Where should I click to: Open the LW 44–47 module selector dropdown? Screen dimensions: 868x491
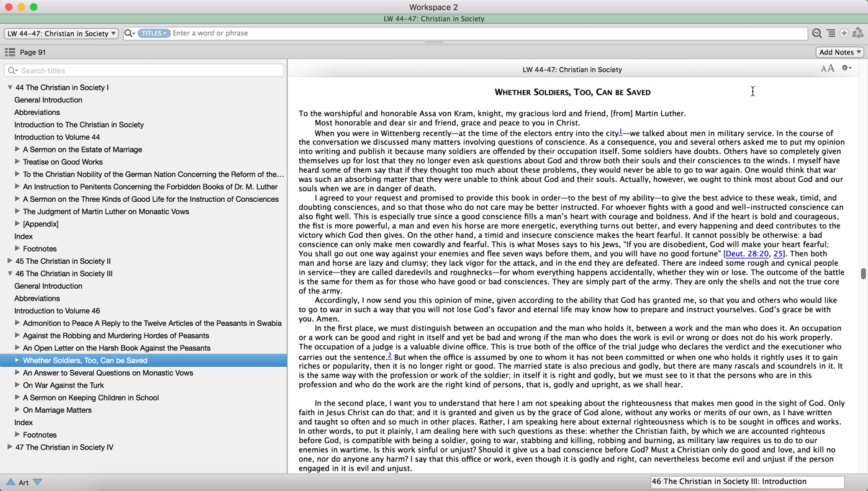pos(61,34)
